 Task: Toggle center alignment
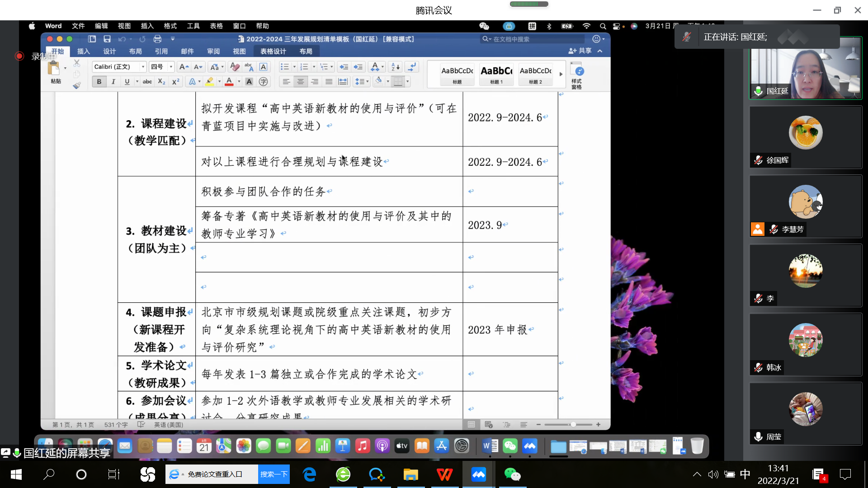point(300,82)
